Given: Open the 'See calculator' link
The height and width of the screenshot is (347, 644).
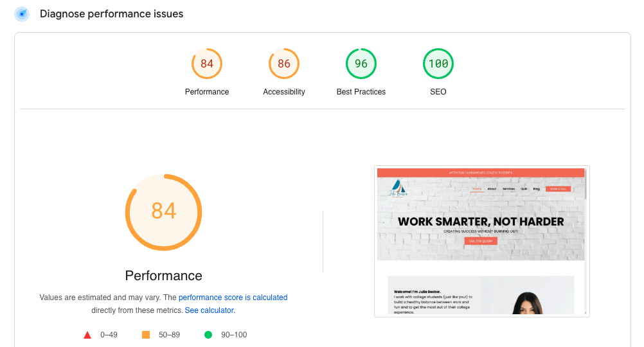Looking at the screenshot, I should click(209, 310).
